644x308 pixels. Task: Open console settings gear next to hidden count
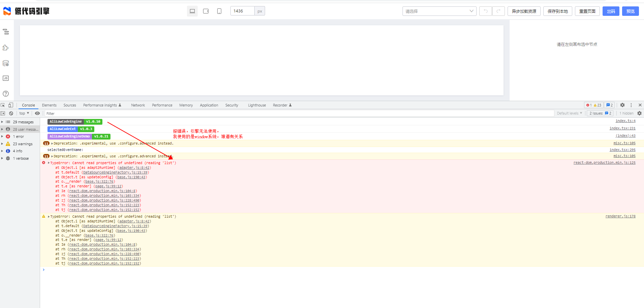tap(639, 113)
